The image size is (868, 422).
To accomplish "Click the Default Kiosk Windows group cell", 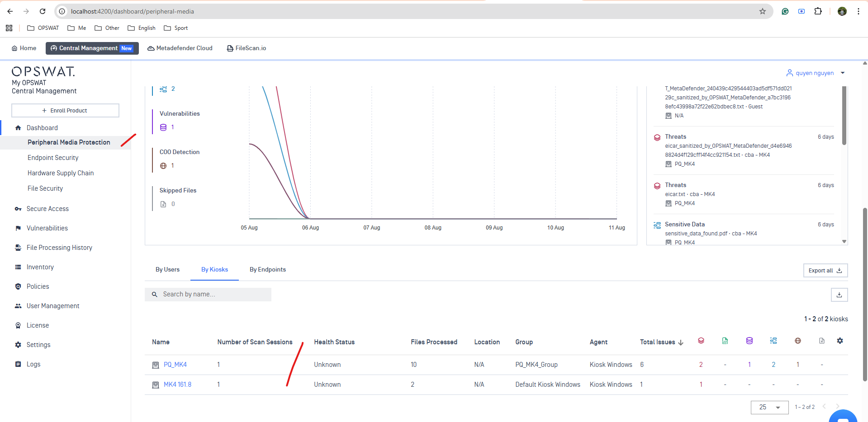I will (548, 384).
